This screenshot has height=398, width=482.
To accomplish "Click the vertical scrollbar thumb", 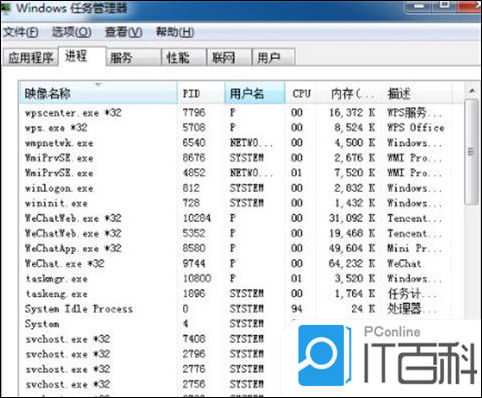I will click(x=471, y=152).
